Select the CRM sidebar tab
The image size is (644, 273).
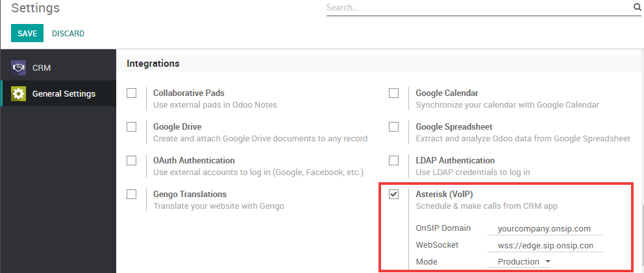(x=58, y=67)
